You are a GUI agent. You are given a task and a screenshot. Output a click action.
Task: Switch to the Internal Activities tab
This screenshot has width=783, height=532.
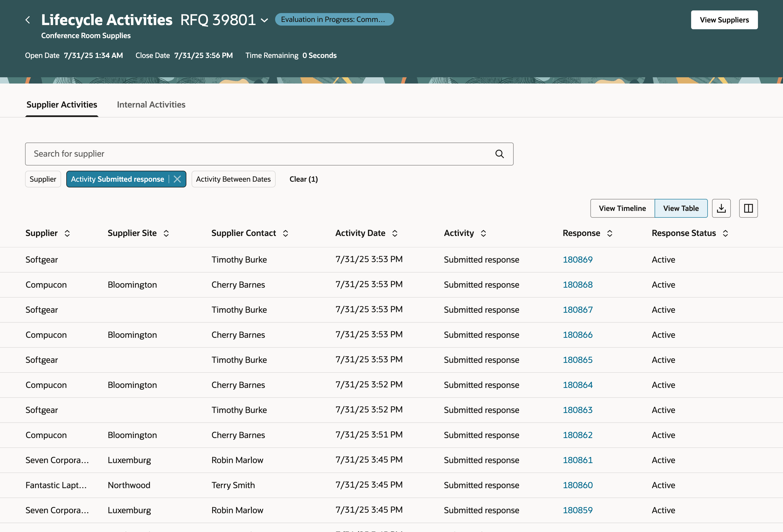(x=151, y=105)
